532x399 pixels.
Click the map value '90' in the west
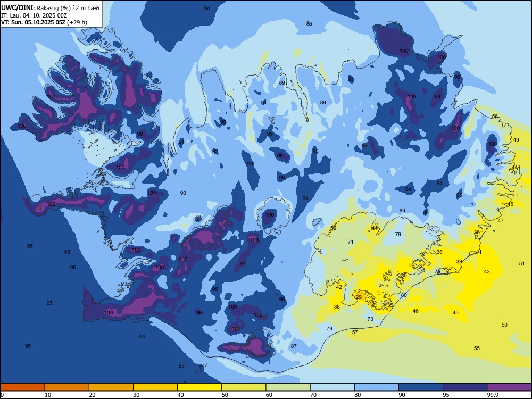click(x=183, y=193)
